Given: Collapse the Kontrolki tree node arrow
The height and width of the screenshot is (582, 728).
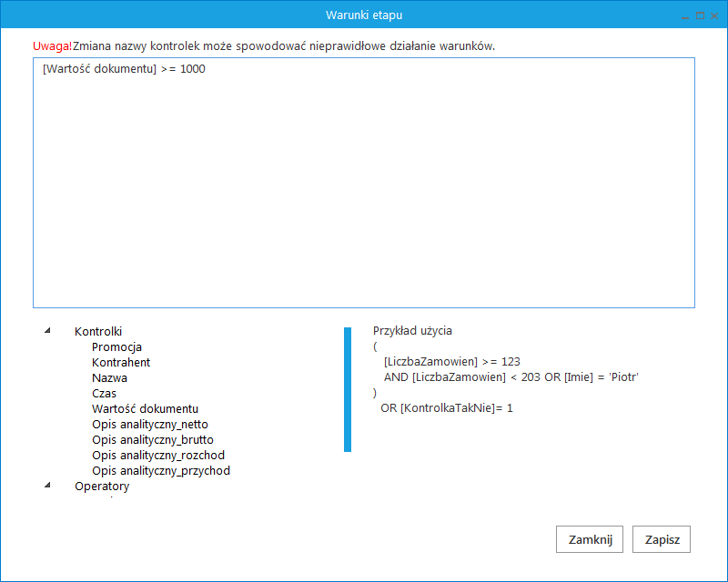Looking at the screenshot, I should coord(47,330).
